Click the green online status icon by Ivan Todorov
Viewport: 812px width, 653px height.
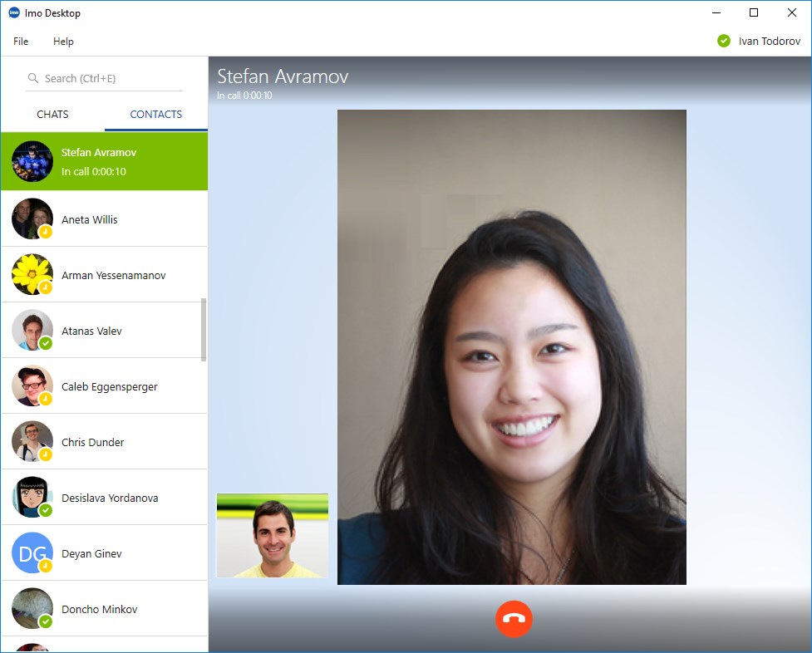(724, 41)
